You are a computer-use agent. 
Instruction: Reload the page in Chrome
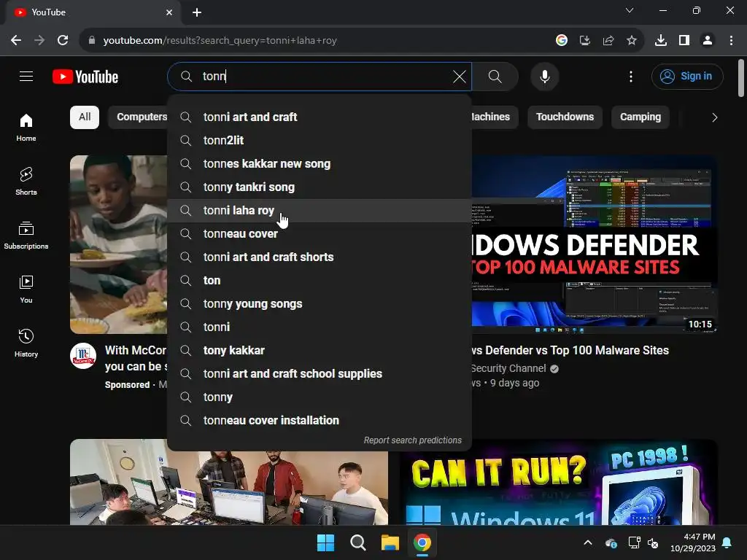click(x=63, y=41)
